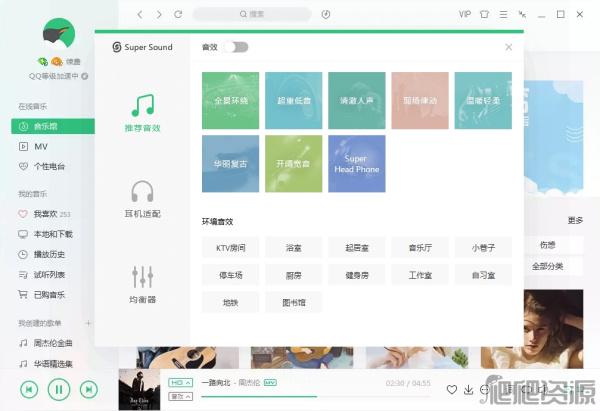600x411 pixels.
Task: Open more options ellipsis in player bar
Action: coord(484,390)
